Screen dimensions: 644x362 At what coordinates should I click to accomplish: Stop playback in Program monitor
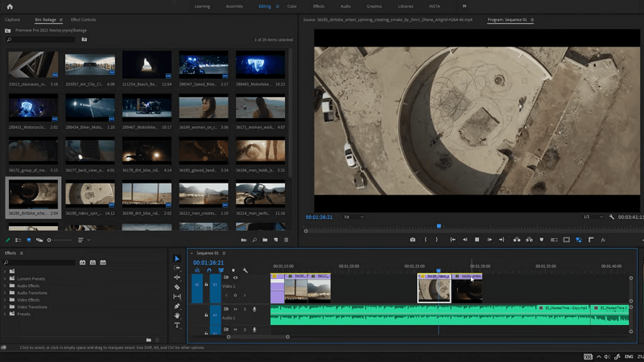(x=477, y=240)
